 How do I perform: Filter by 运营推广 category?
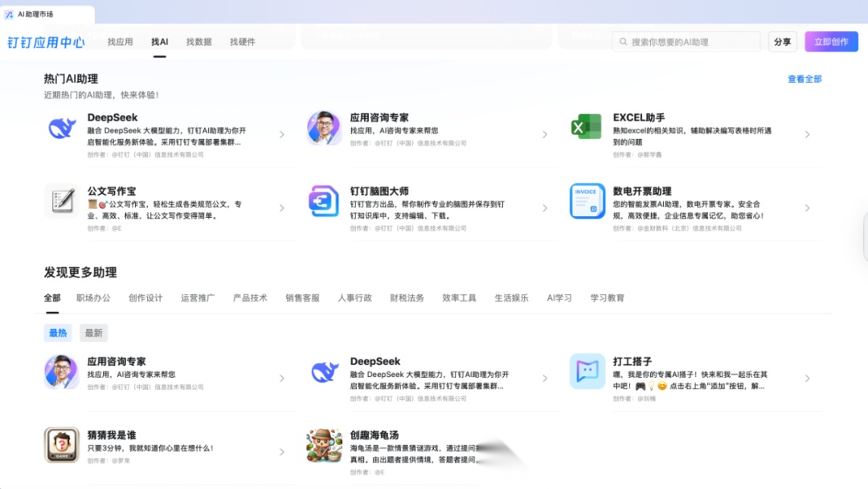pyautogui.click(x=198, y=298)
